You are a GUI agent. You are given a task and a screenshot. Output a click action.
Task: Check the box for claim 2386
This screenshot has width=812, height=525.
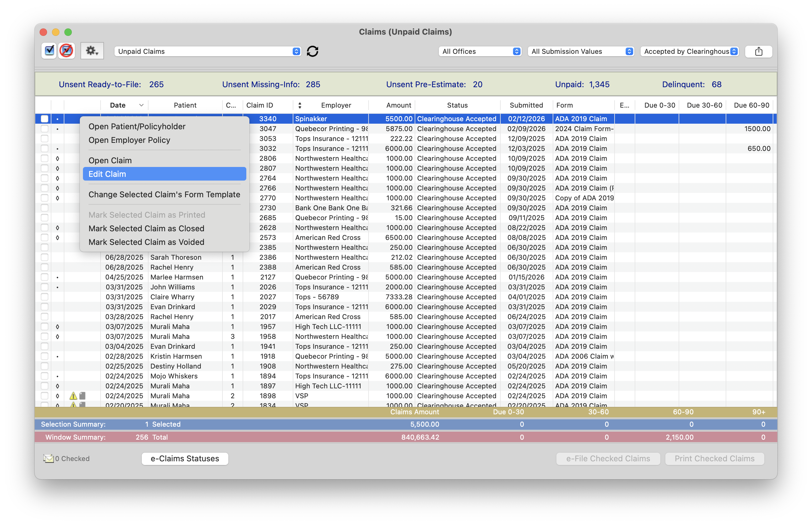tap(45, 257)
